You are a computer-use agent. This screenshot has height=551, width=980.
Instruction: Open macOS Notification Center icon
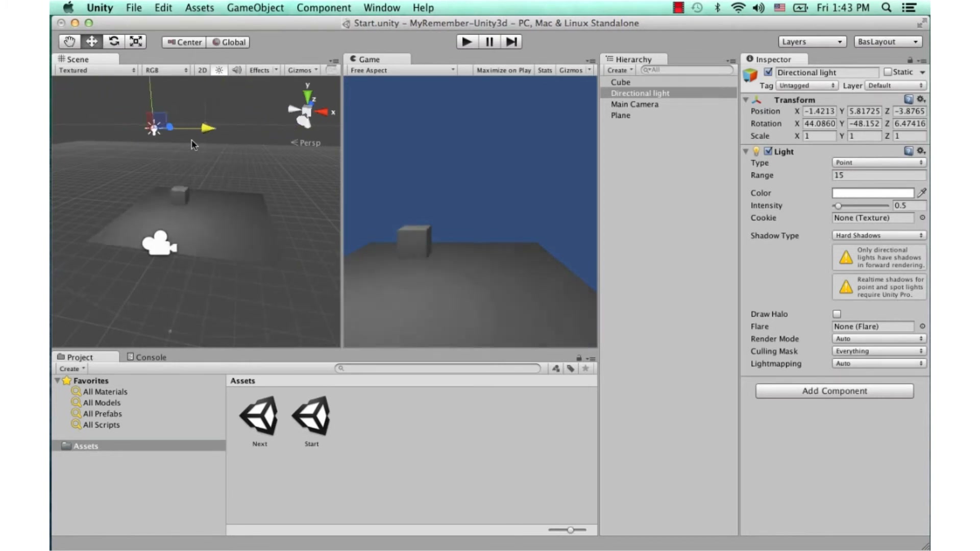click(x=909, y=8)
